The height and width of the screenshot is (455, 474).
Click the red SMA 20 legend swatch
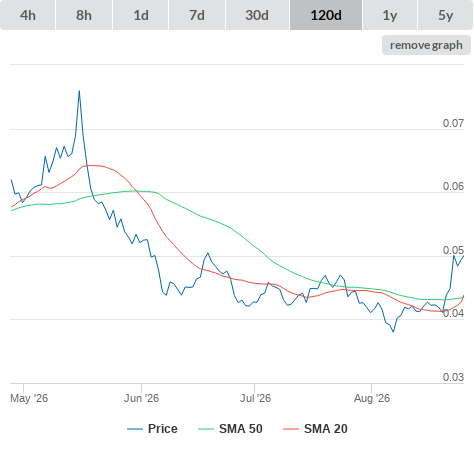click(291, 429)
